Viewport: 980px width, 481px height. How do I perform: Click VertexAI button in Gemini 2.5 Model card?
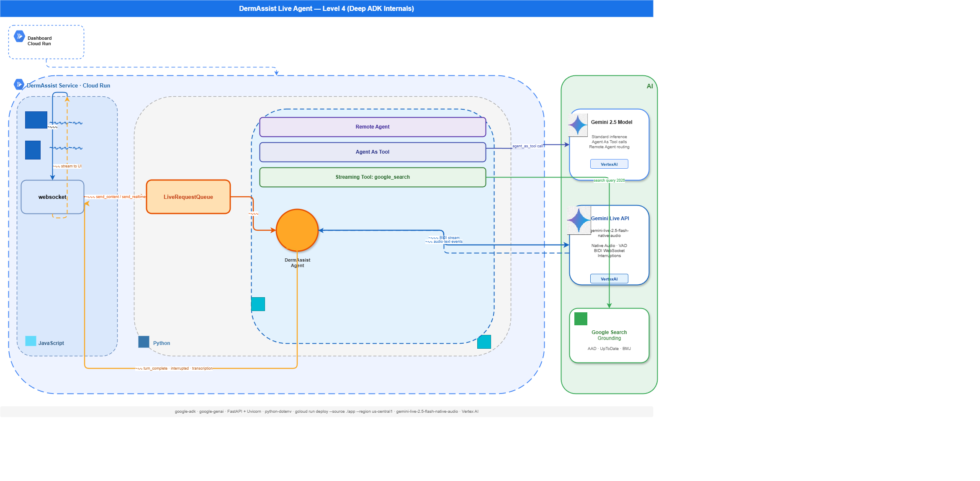coord(609,164)
